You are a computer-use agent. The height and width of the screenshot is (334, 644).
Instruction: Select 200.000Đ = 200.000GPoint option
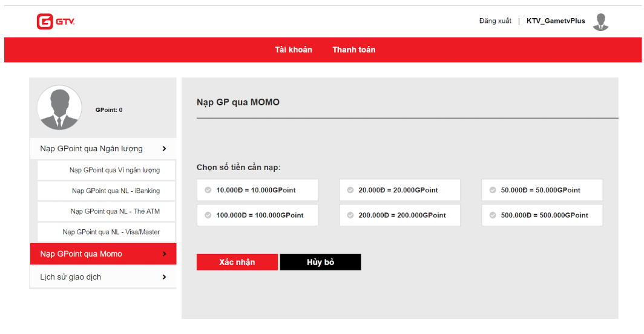coord(399,215)
